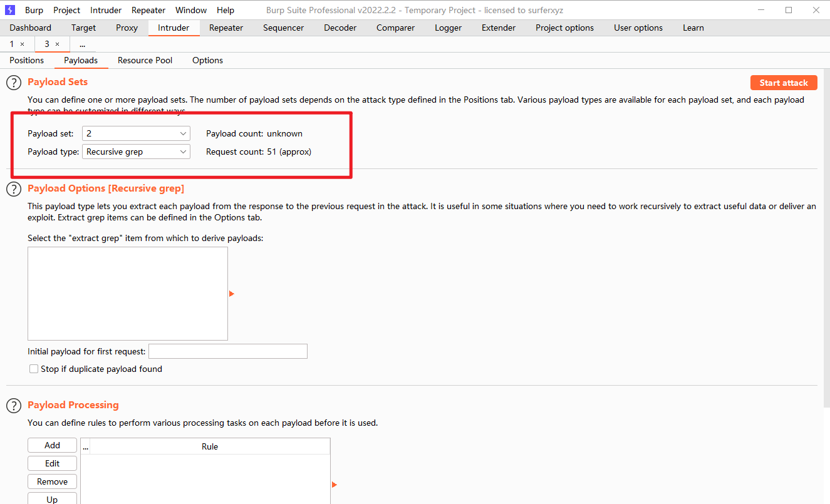
Task: Open the new tab ellipsis in Intruder
Action: (x=82, y=44)
